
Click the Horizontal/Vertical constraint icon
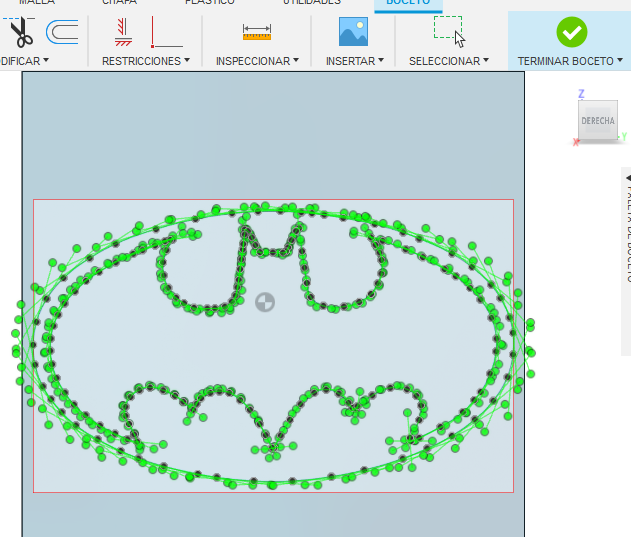click(123, 33)
